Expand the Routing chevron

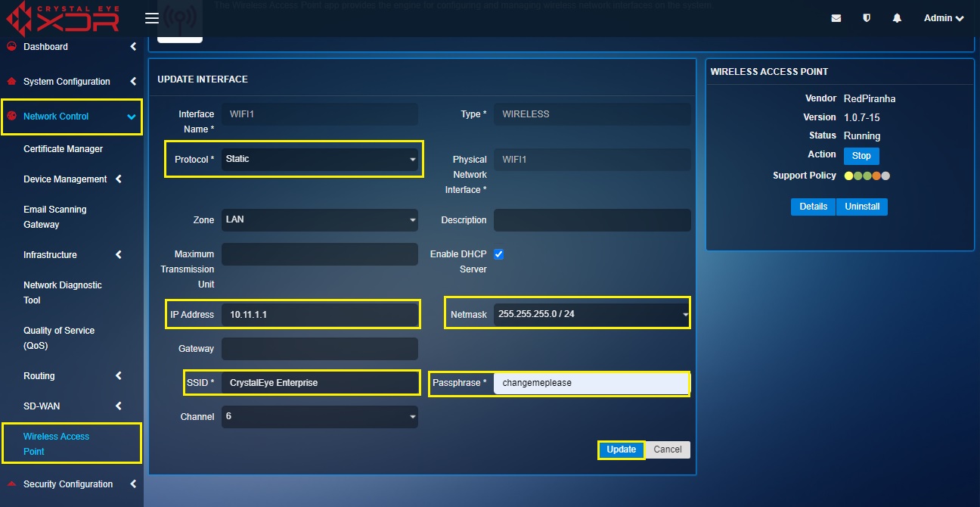119,376
